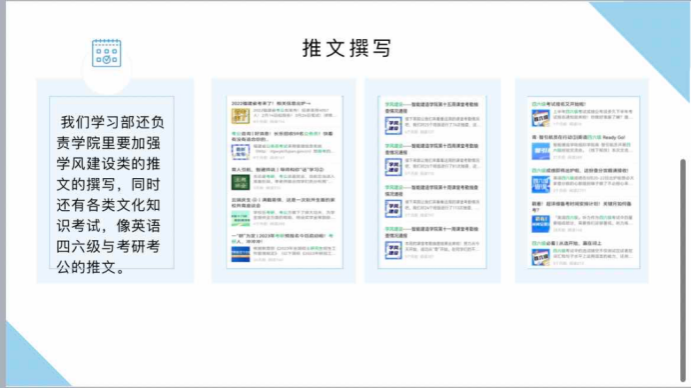Open the 四六级考试报名又开始啦 article title

coord(559,104)
